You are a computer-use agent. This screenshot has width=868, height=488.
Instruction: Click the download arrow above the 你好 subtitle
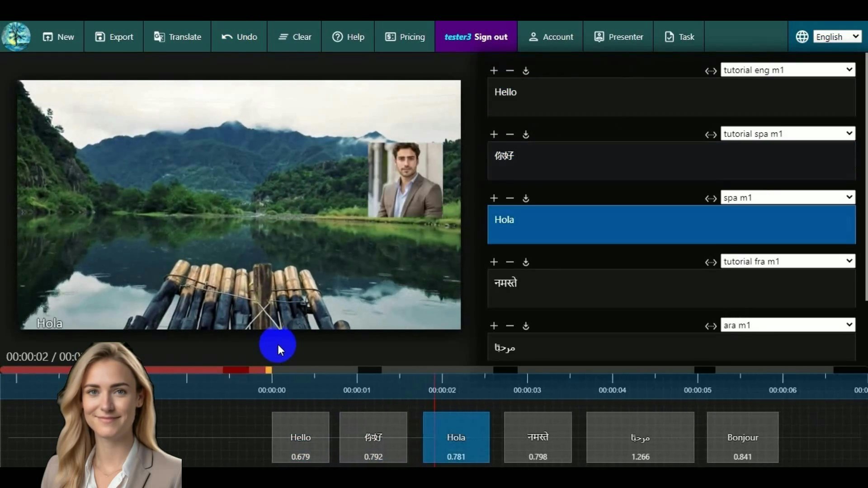[526, 135]
